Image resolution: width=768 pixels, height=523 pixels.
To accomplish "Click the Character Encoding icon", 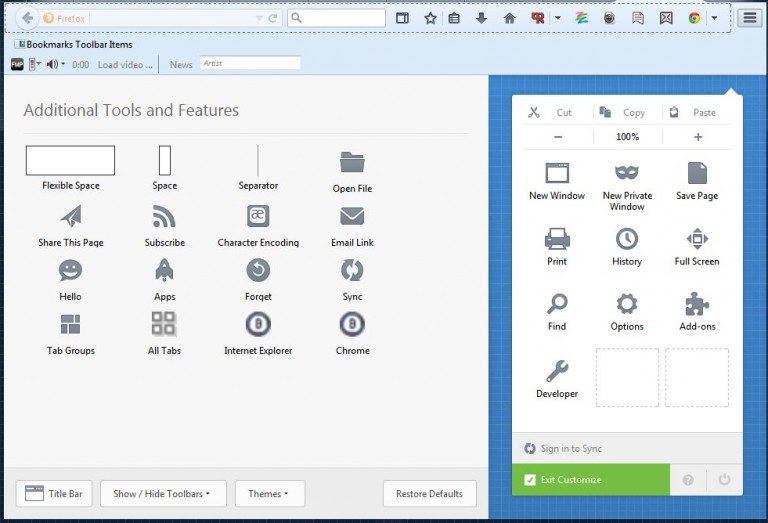I will click(258, 217).
